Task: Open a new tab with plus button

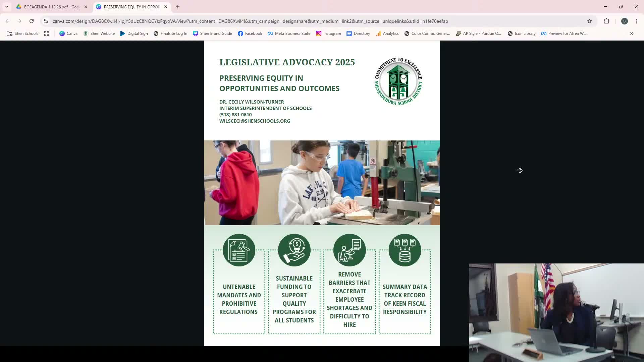Action: (178, 7)
